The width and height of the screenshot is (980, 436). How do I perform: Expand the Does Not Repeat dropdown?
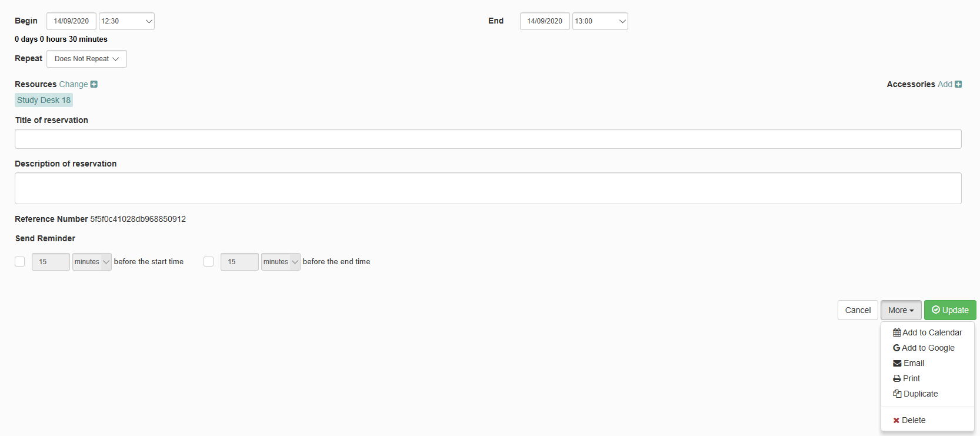coord(86,59)
